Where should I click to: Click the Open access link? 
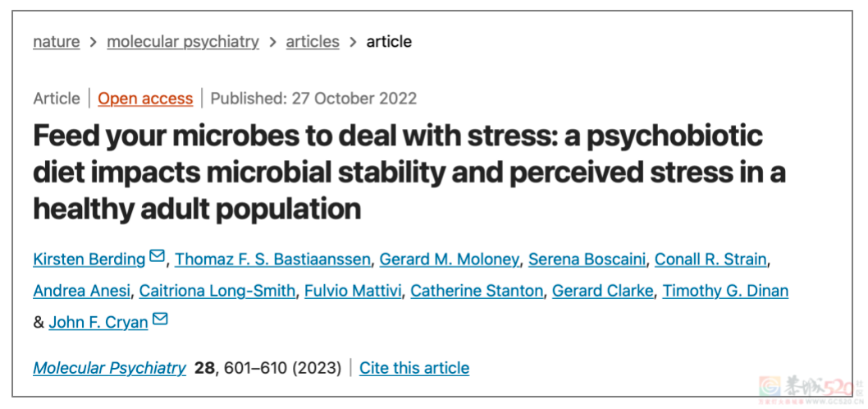(x=145, y=99)
